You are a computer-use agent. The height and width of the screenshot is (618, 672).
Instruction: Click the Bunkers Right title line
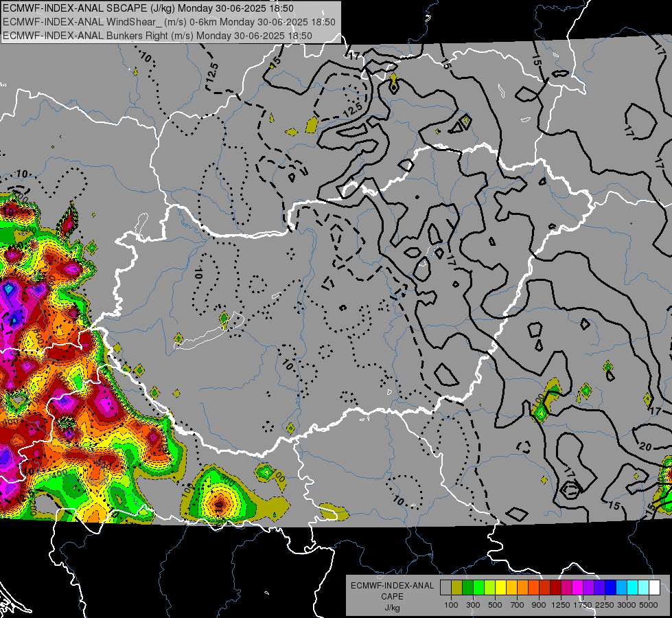point(157,36)
